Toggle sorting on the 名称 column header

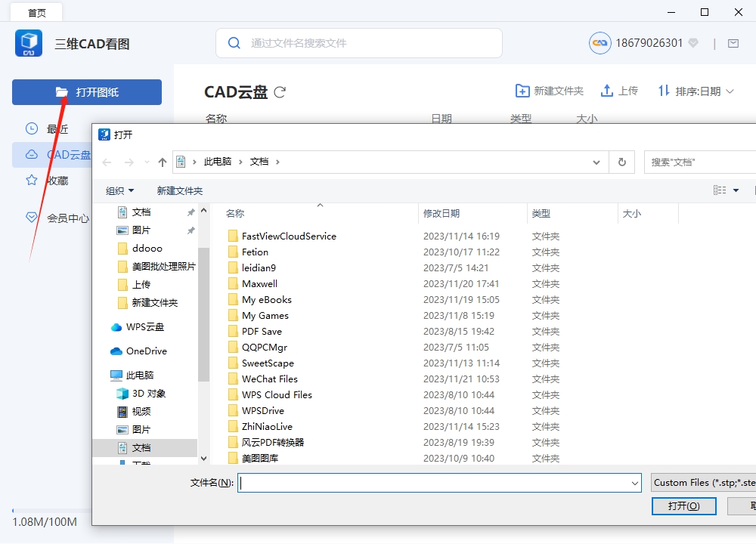tap(235, 213)
